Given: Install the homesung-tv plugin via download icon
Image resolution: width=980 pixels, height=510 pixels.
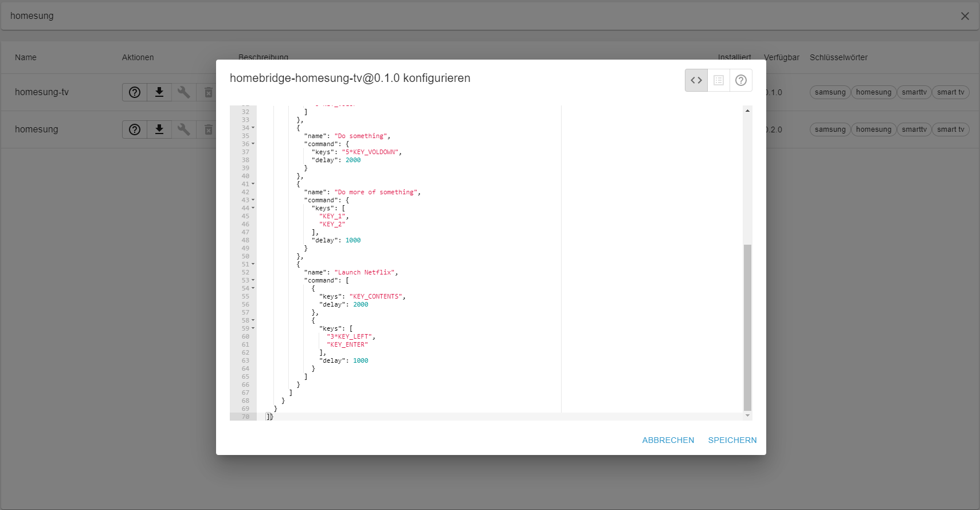Looking at the screenshot, I should click(x=159, y=92).
